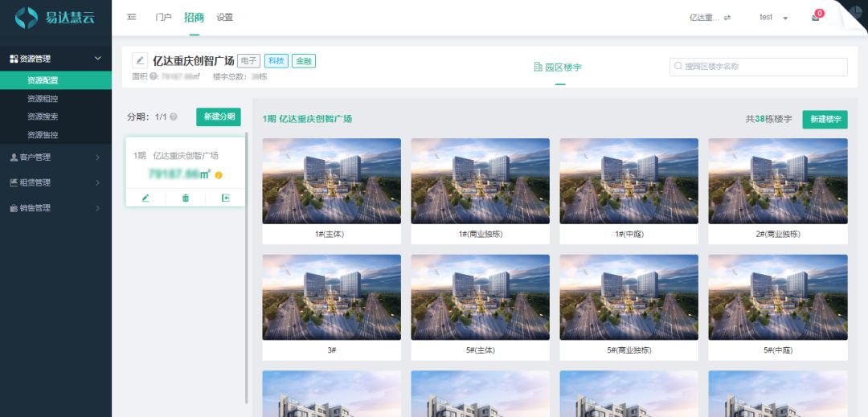Select the 1期 亿达重庆创智广场 card

pyautogui.click(x=186, y=171)
